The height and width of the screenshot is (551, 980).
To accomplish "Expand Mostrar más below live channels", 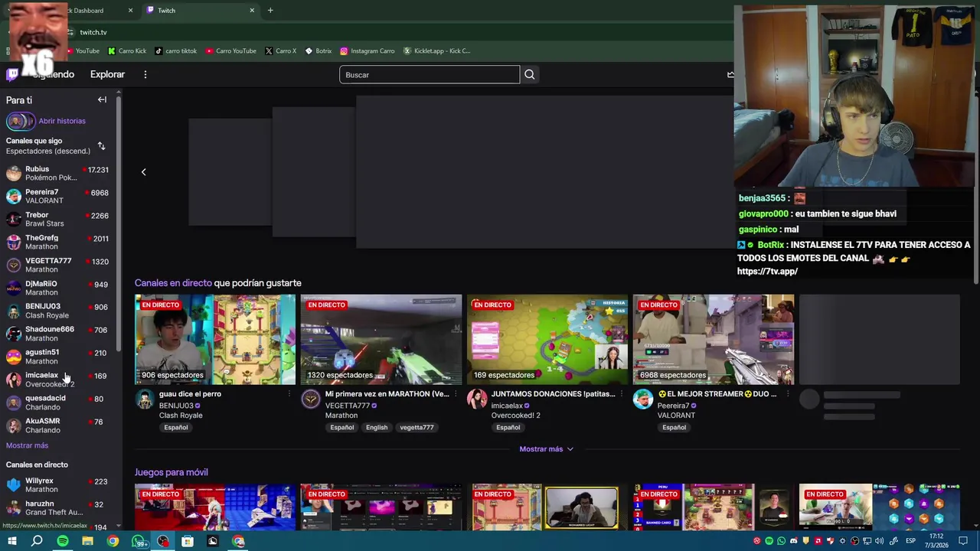I will pyautogui.click(x=546, y=449).
